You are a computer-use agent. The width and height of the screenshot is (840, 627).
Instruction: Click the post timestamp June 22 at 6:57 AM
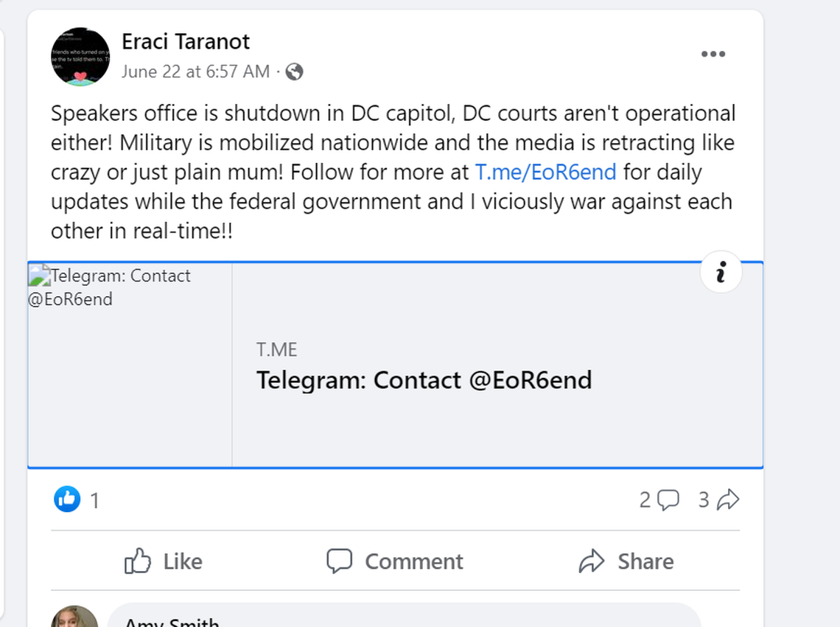[x=196, y=71]
